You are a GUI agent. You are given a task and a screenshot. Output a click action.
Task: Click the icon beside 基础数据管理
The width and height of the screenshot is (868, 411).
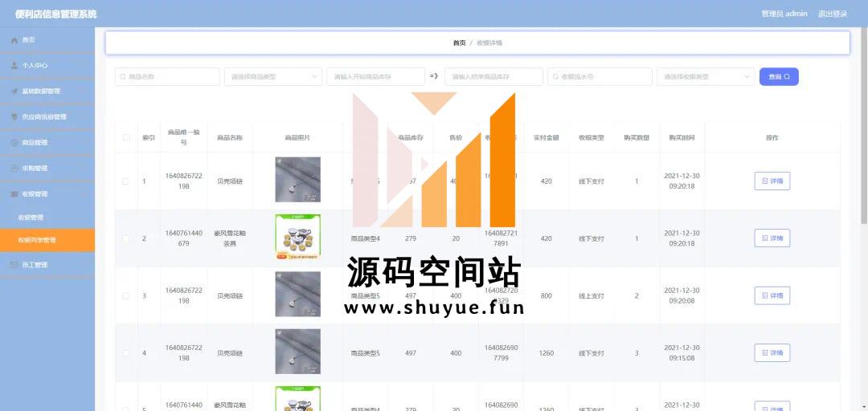pos(14,92)
